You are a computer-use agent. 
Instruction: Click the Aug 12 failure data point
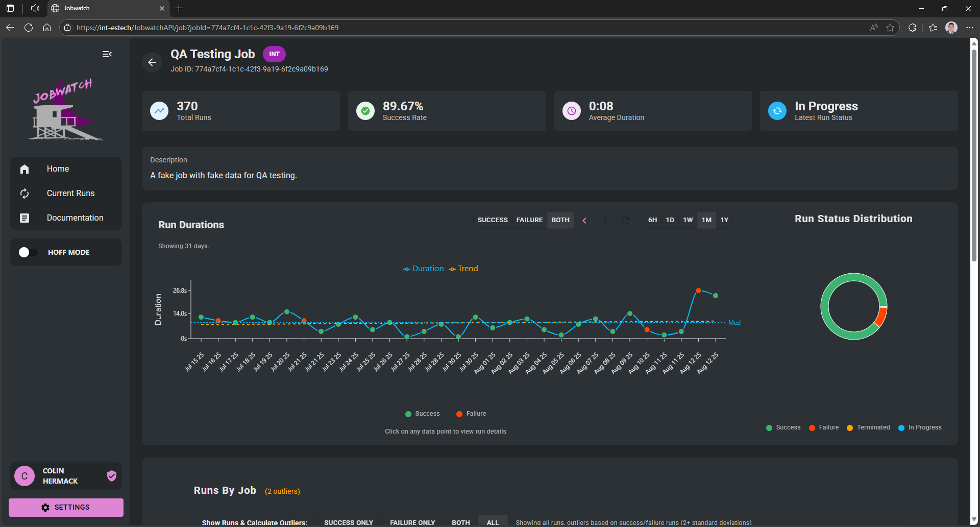(698, 291)
